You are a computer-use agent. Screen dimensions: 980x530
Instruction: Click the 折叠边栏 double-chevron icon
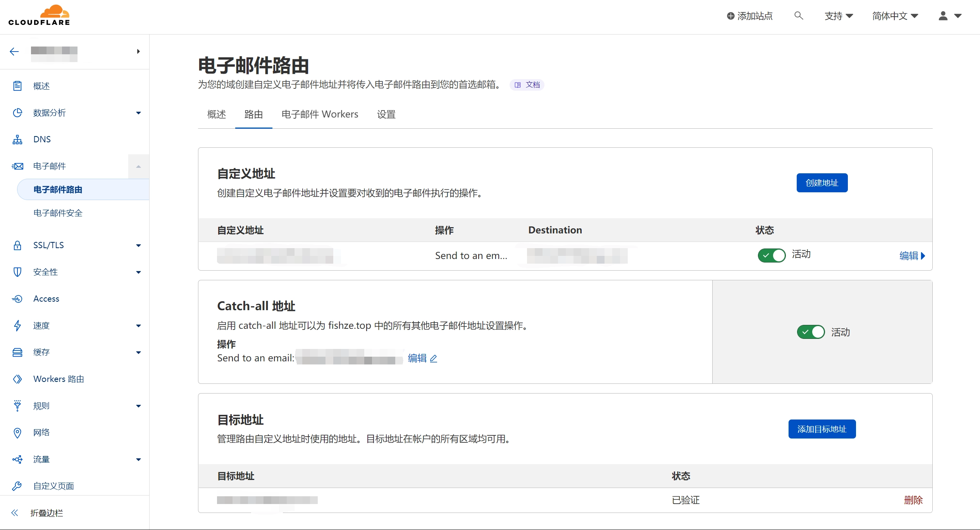pos(15,513)
